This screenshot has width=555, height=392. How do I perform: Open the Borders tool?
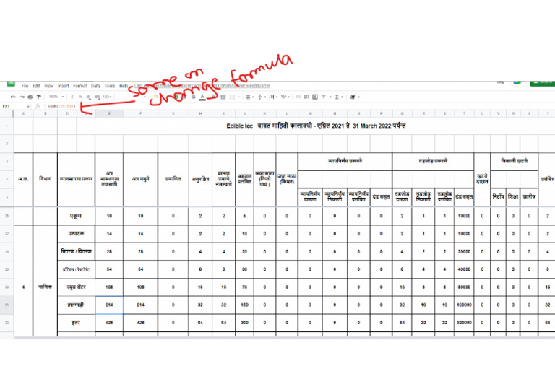(223, 97)
